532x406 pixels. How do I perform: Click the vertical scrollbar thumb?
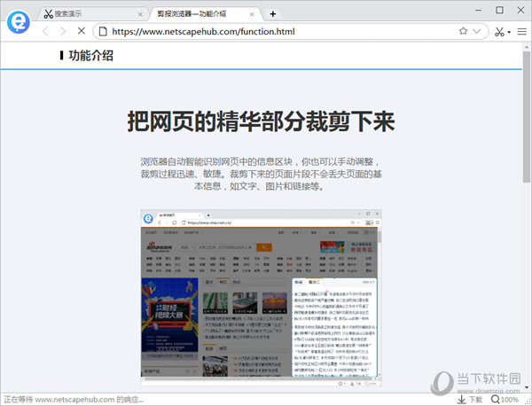tap(527, 117)
